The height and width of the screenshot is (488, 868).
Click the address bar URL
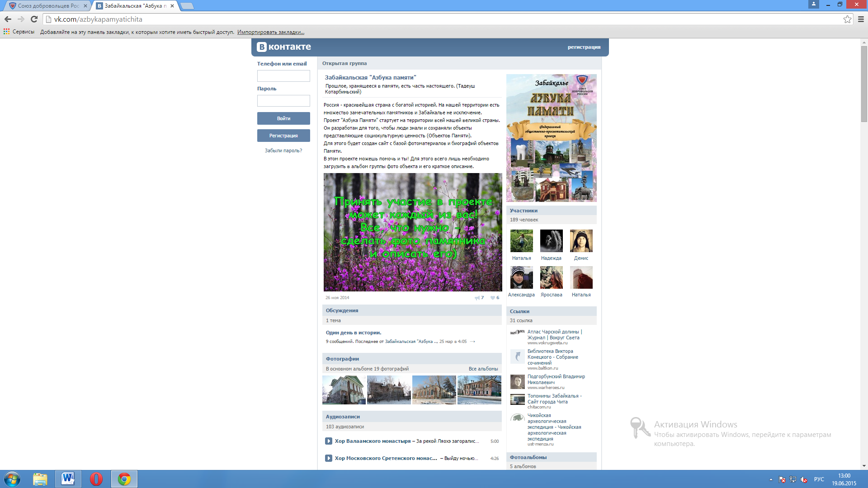click(x=98, y=19)
